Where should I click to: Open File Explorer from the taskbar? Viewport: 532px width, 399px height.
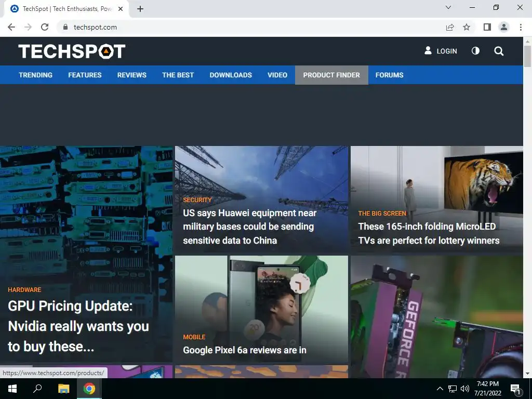pos(63,389)
